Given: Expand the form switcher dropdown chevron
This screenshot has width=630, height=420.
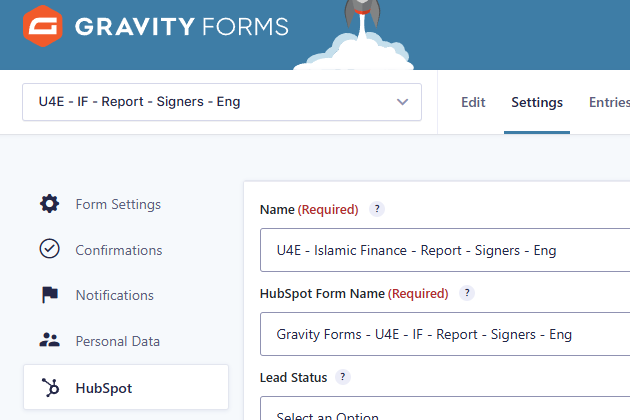Looking at the screenshot, I should tap(402, 102).
